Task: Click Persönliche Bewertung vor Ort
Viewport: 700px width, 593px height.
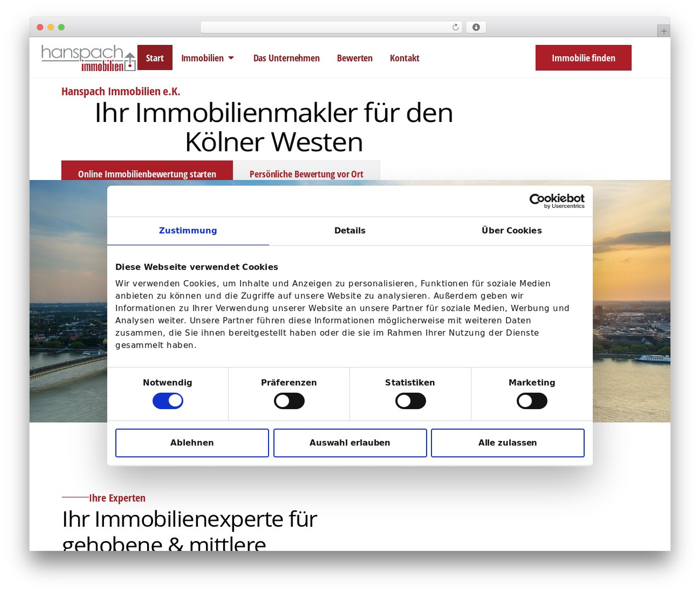Action: pos(306,171)
